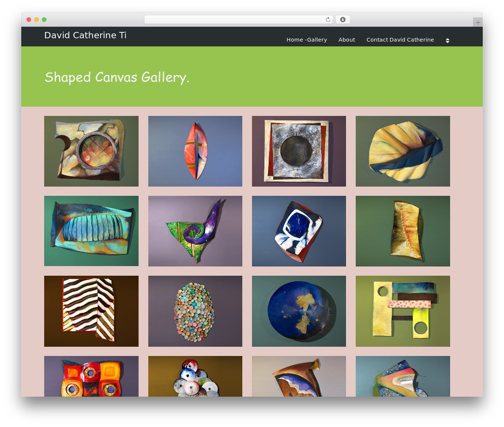
Task: Click the browser address bar
Action: [239, 20]
